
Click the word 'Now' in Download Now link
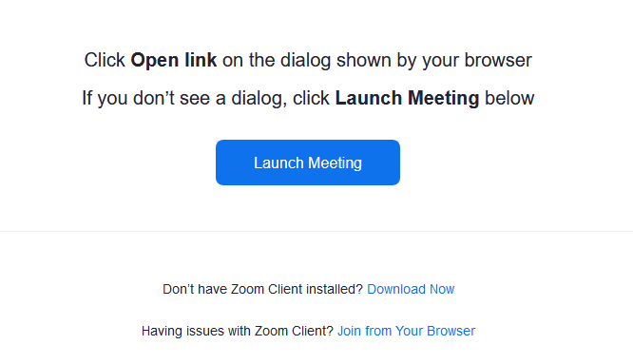tap(442, 289)
